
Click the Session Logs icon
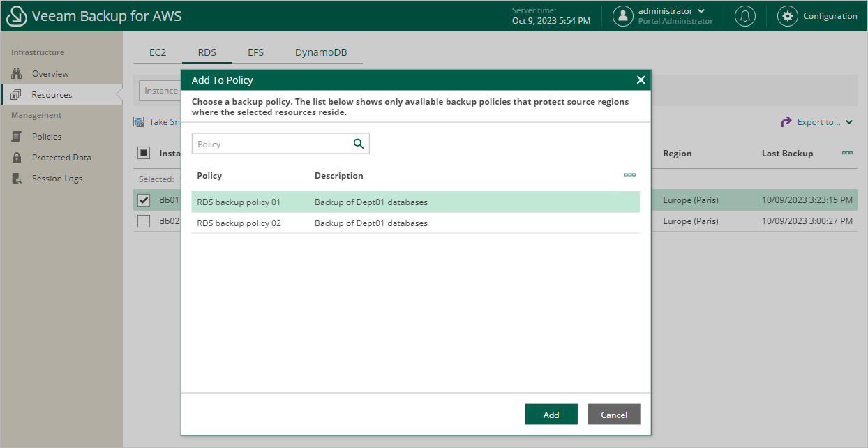pos(17,179)
